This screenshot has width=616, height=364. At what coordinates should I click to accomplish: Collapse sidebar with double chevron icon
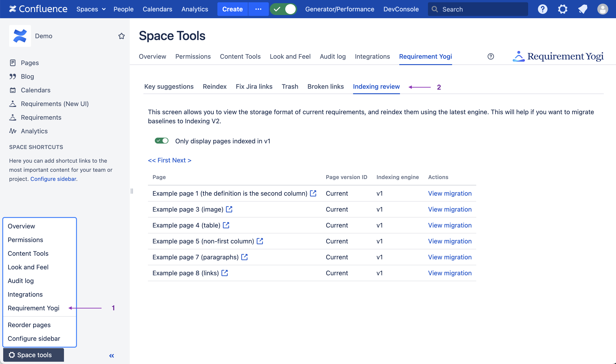(112, 355)
